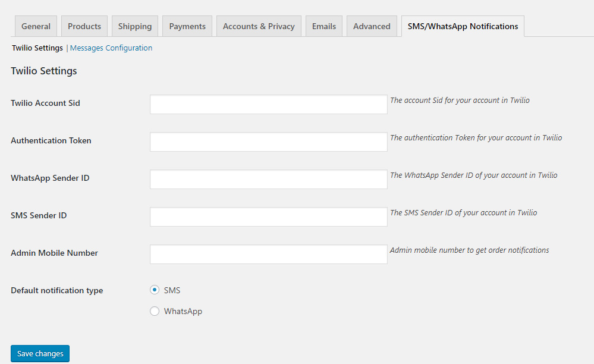Click the 'SMS Sender ID' label
The width and height of the screenshot is (594, 364).
click(x=39, y=215)
